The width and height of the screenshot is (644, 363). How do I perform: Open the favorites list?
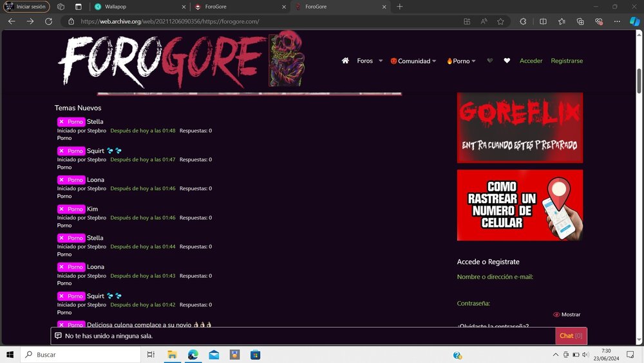click(562, 21)
